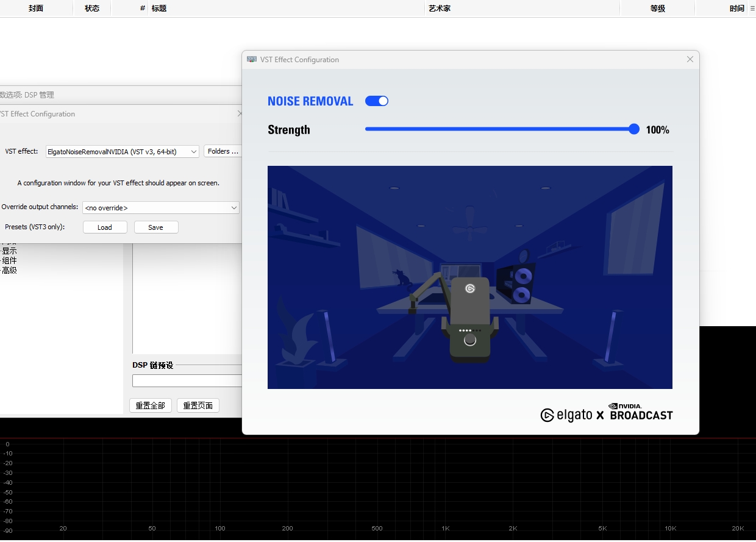Toggle the Noise Removal switch
The width and height of the screenshot is (756, 542).
(376, 101)
